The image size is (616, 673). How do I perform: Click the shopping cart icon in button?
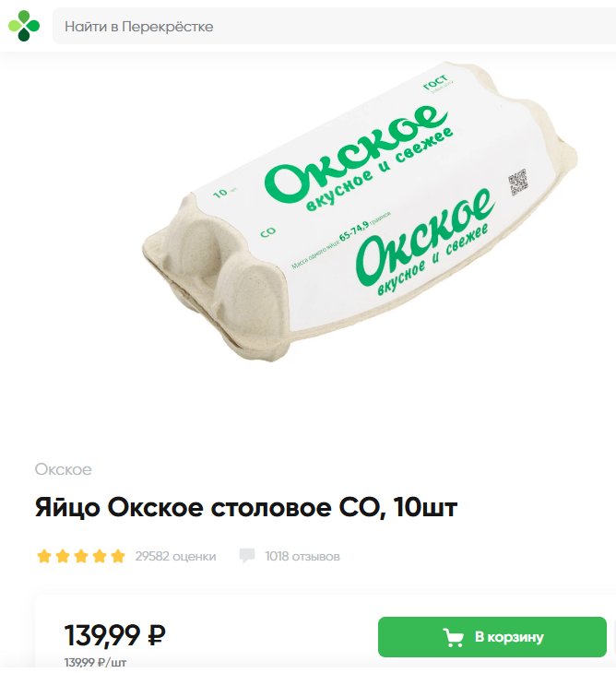coord(453,637)
